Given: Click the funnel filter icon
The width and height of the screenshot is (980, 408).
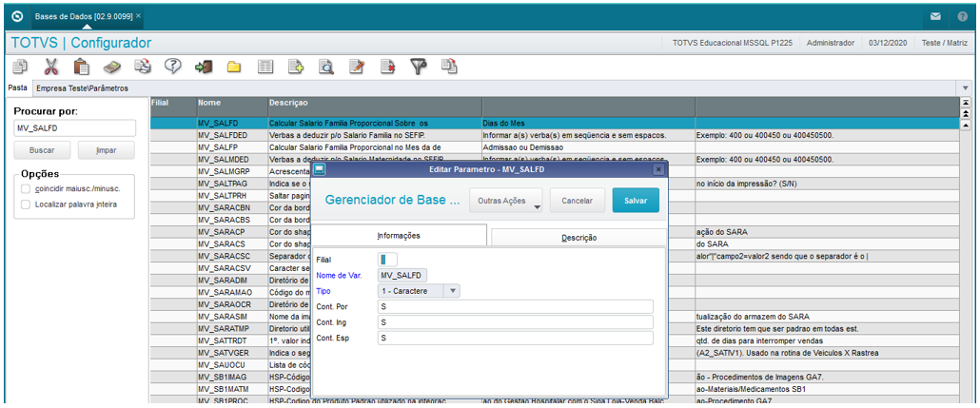Looking at the screenshot, I should [x=418, y=67].
